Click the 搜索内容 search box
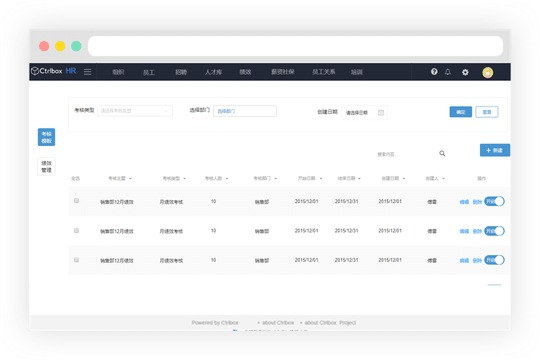This screenshot has width=540, height=360. [405, 154]
